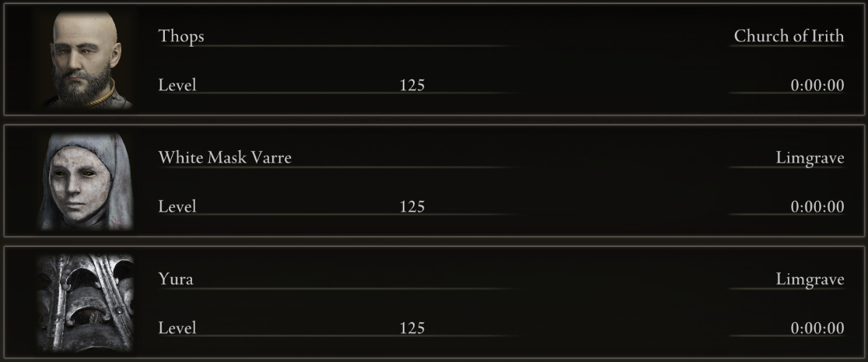Image resolution: width=868 pixels, height=362 pixels.
Task: Click Limgrave location in Yura's slot
Action: point(810,279)
